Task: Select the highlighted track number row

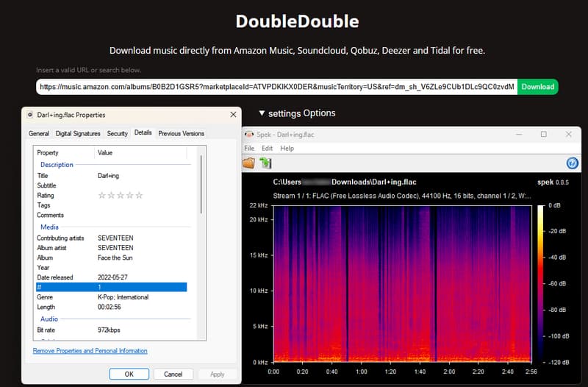Action: point(112,287)
